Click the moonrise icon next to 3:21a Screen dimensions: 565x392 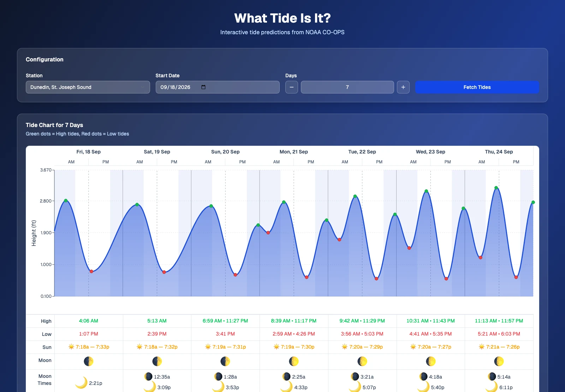[355, 376]
